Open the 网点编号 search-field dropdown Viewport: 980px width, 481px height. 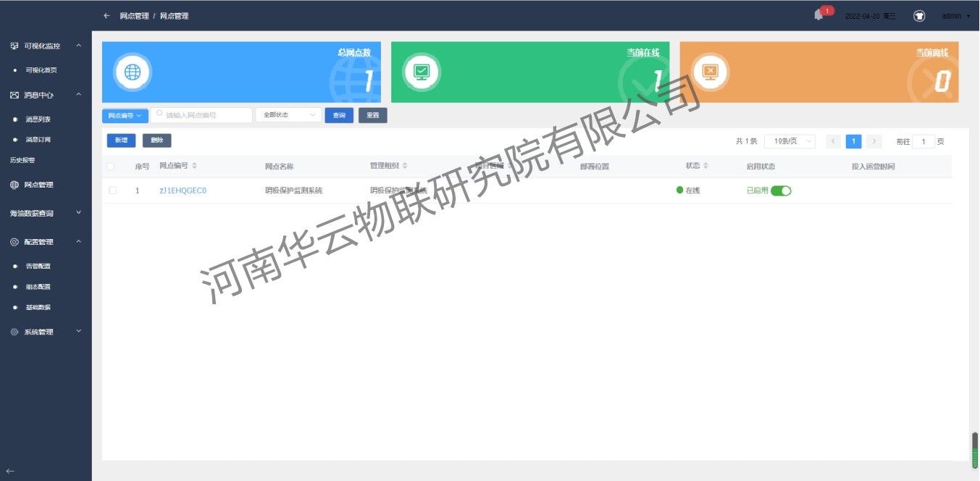tap(125, 115)
